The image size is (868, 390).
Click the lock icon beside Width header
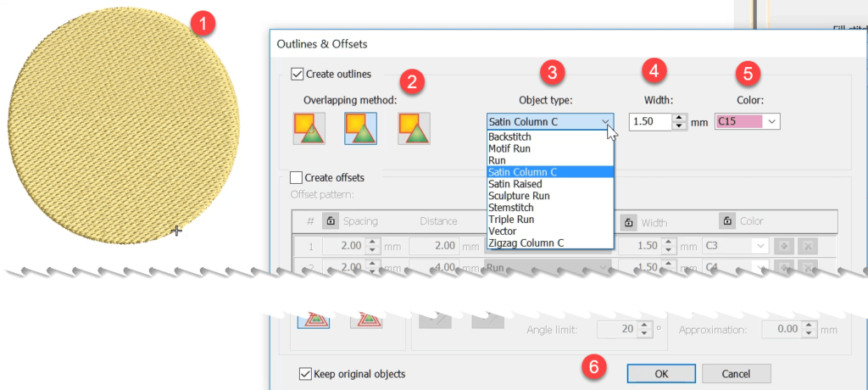(627, 221)
